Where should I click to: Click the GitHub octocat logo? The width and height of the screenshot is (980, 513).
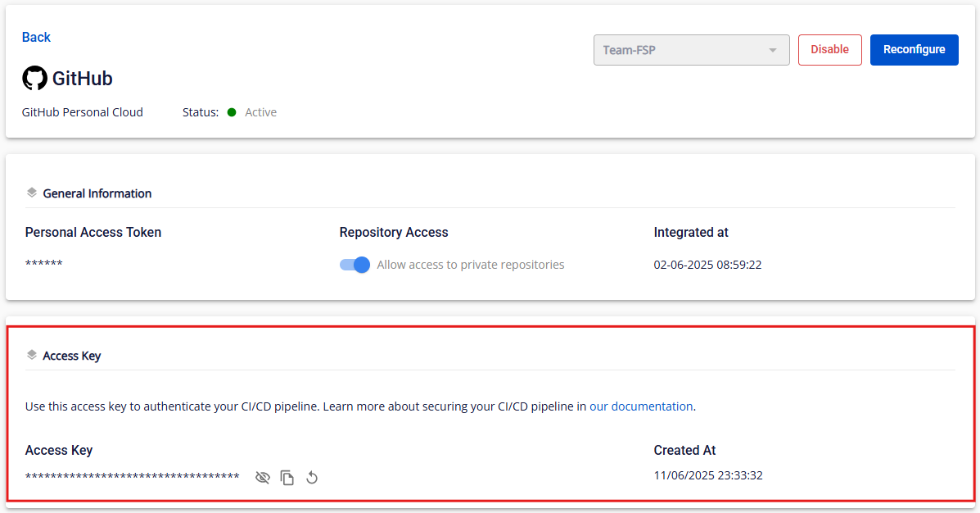coord(34,79)
